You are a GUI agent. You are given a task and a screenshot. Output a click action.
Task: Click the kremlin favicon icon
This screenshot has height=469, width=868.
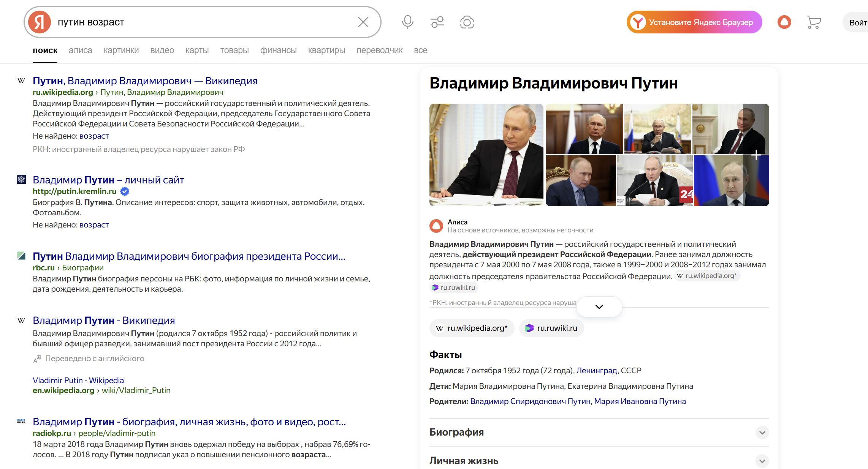point(21,179)
